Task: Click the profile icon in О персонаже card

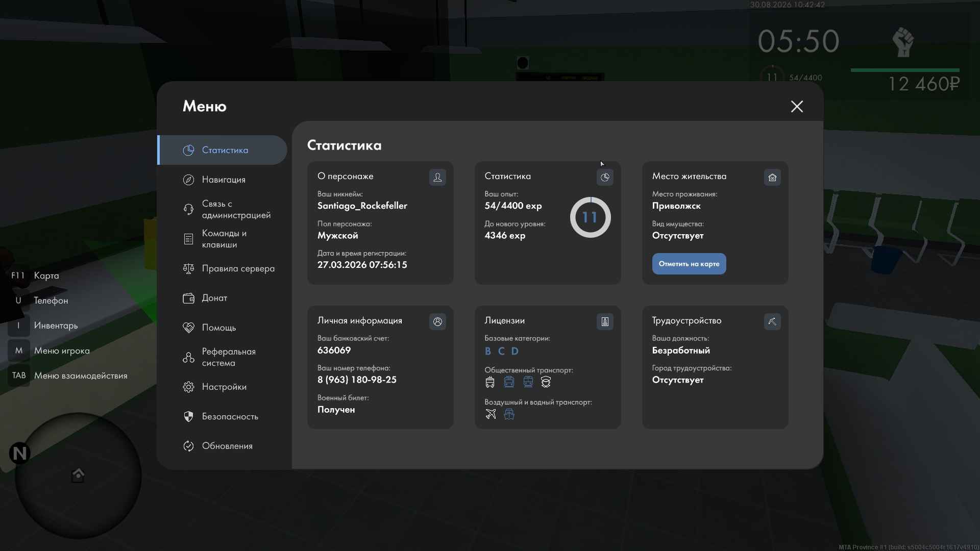Action: click(x=437, y=177)
